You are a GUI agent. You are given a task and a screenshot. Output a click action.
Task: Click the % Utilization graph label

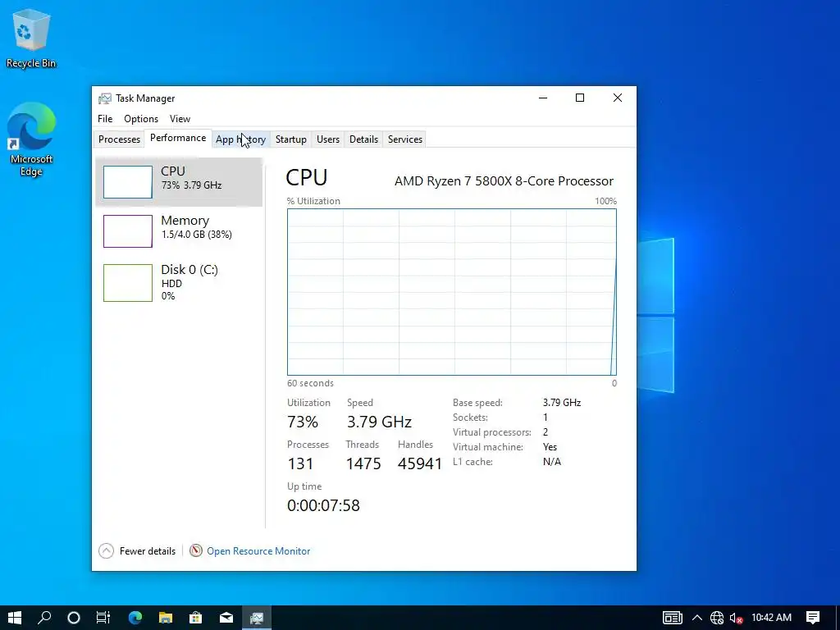313,201
